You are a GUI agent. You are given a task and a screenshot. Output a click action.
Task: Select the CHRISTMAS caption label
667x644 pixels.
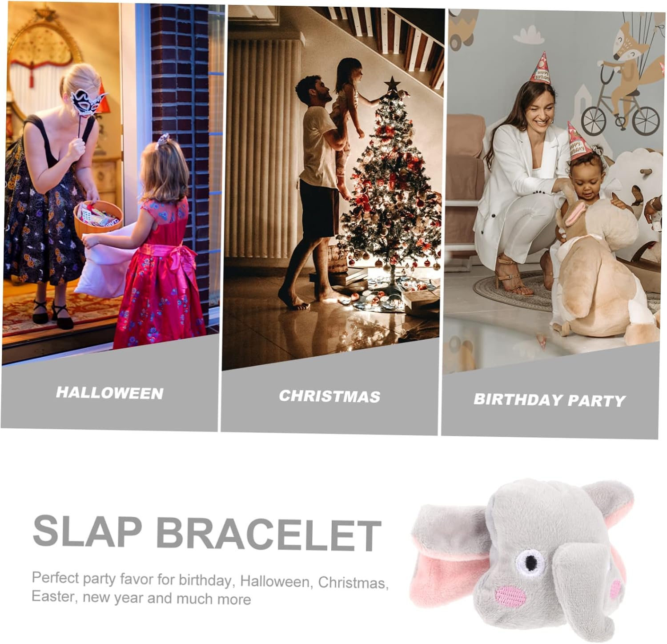(x=330, y=396)
